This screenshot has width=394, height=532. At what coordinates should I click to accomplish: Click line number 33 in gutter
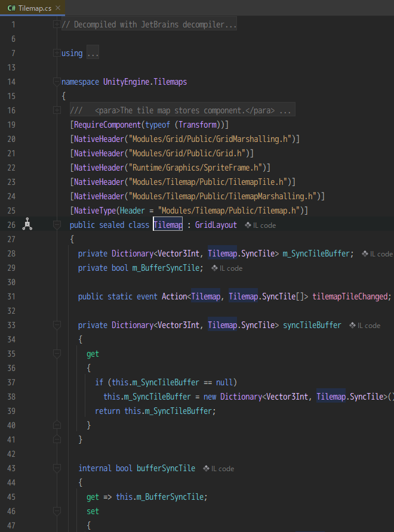(11, 325)
